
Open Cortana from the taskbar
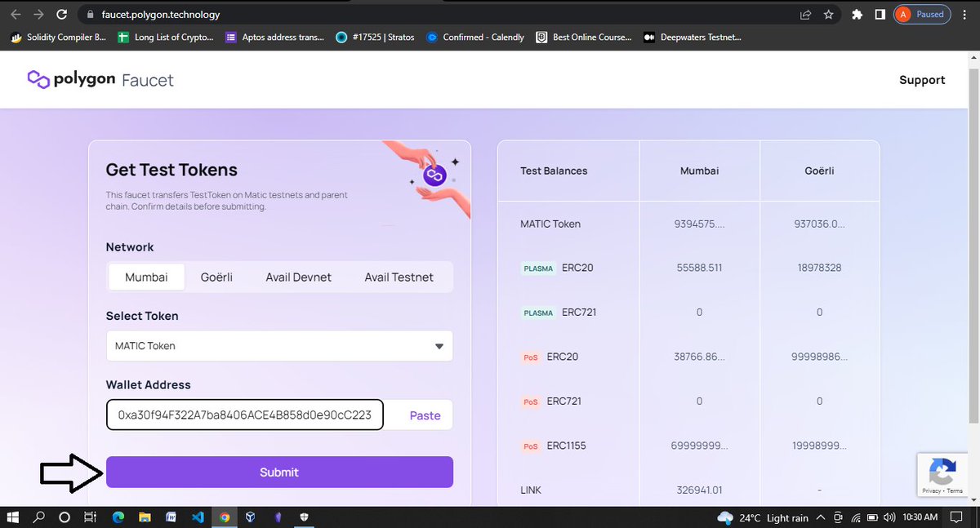click(65, 517)
